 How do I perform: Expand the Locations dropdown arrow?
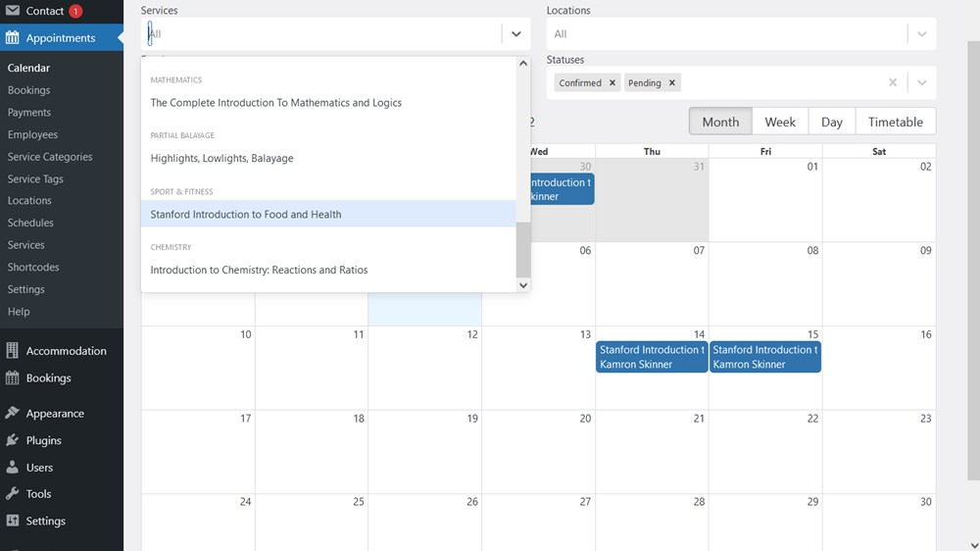[x=922, y=33]
